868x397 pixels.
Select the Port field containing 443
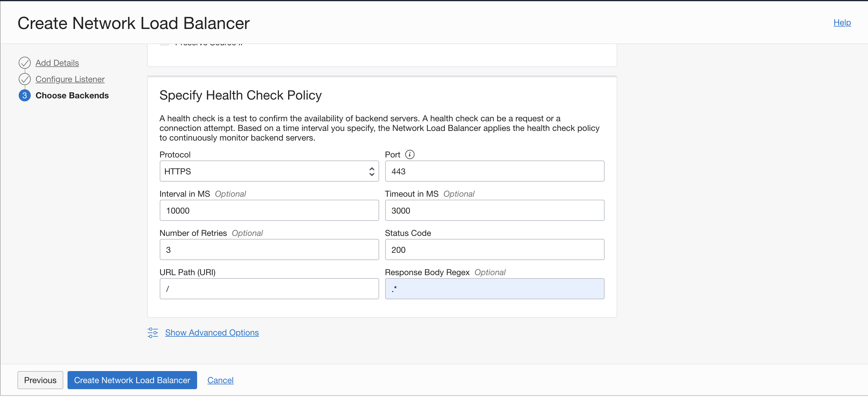click(494, 171)
